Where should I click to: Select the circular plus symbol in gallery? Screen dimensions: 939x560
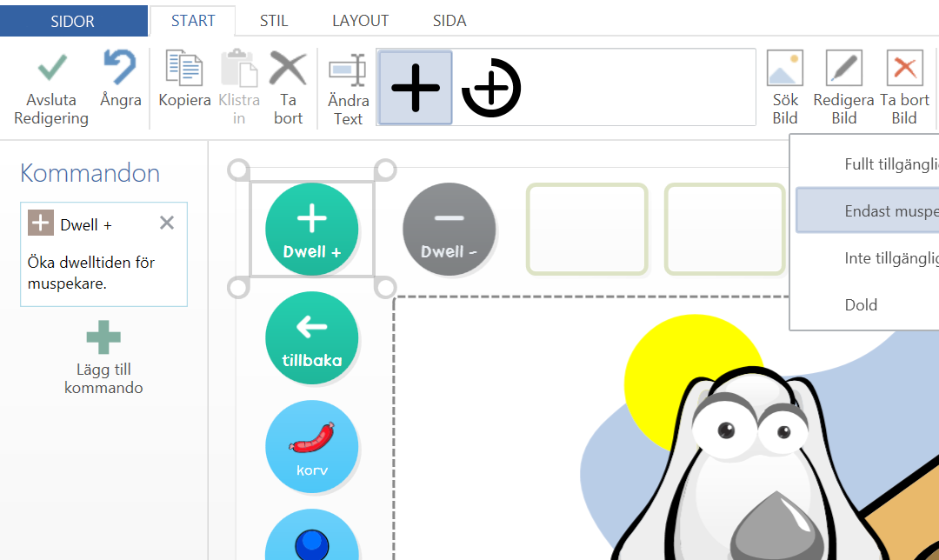click(x=491, y=88)
